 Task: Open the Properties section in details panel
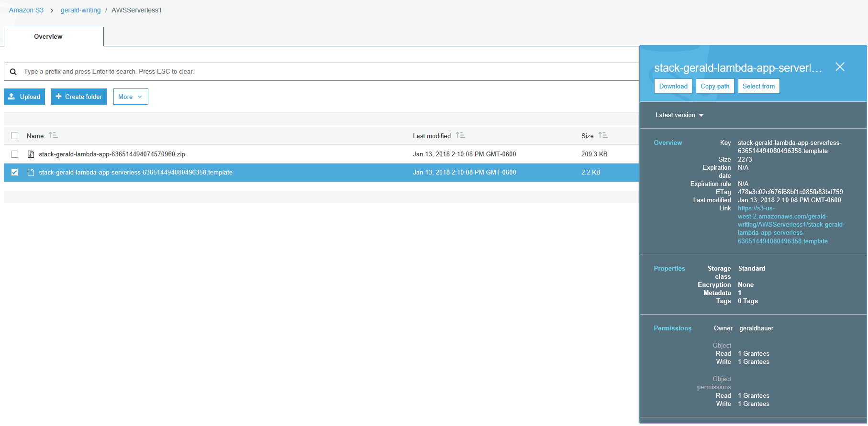pyautogui.click(x=669, y=268)
